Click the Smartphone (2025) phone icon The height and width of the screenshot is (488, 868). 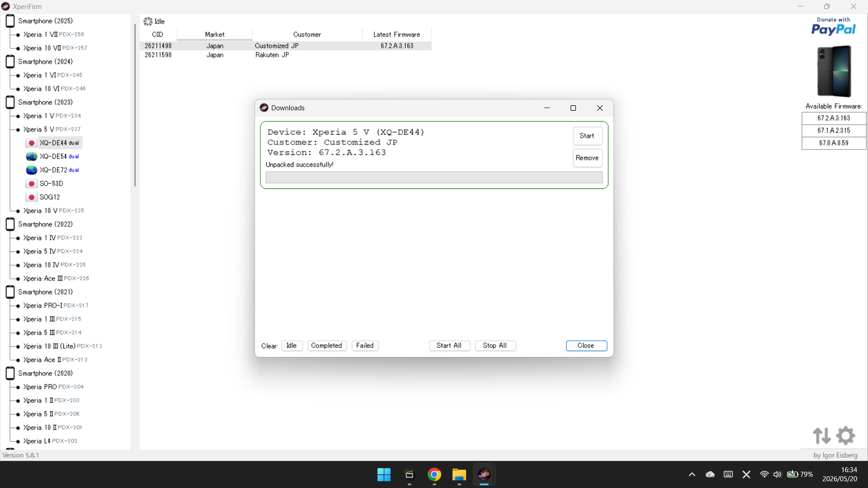coord(10,21)
